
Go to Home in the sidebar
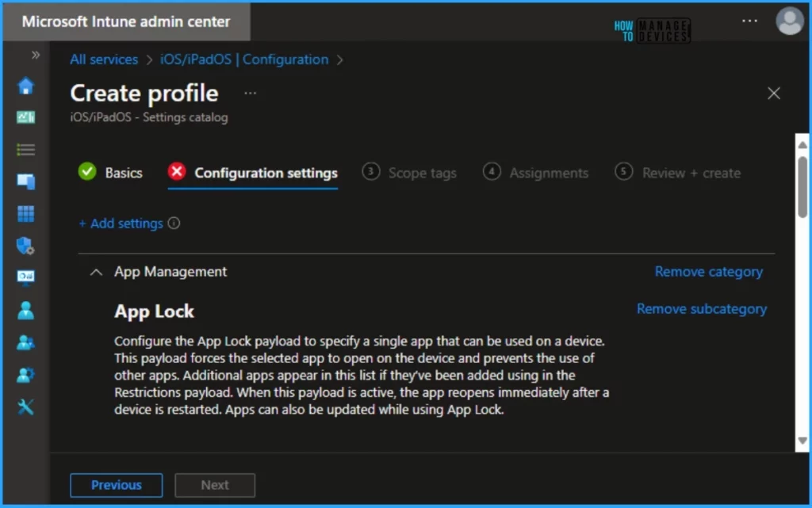coord(25,86)
